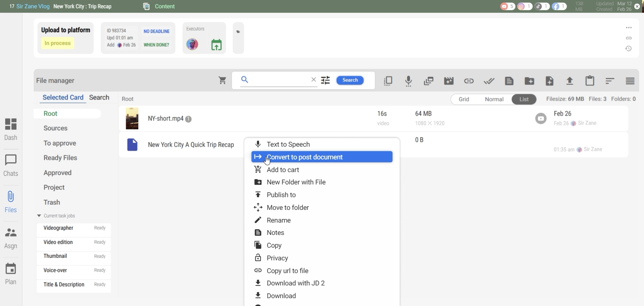Viewport: 644px width, 306px height.
Task: Click the history icon at top right
Action: click(x=629, y=49)
